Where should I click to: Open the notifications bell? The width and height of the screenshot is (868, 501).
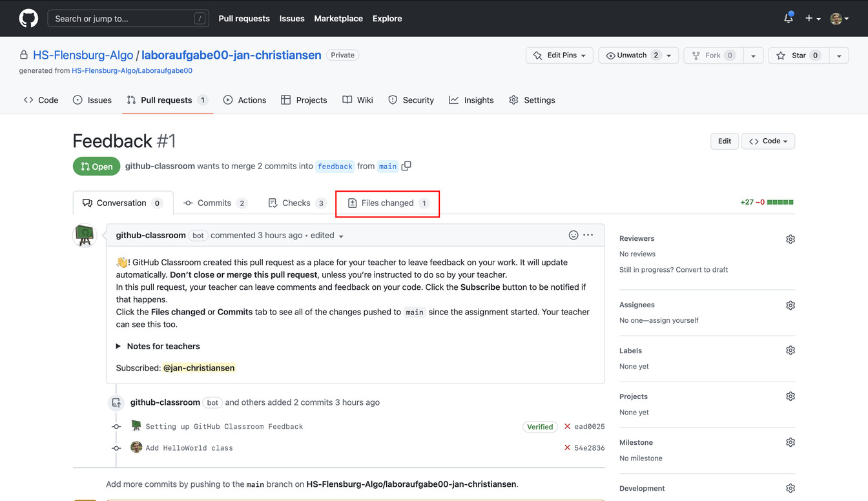click(x=788, y=19)
